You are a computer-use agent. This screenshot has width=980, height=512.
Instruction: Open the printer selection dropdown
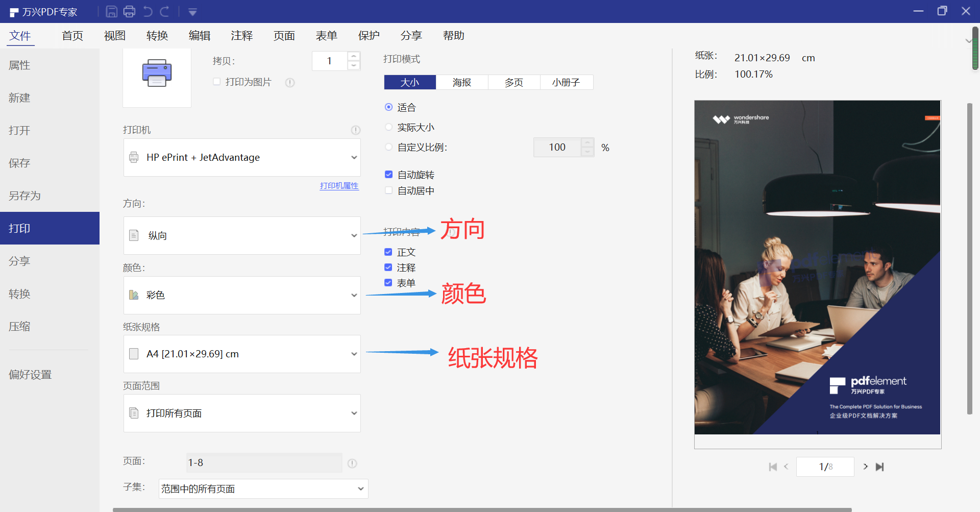point(241,157)
